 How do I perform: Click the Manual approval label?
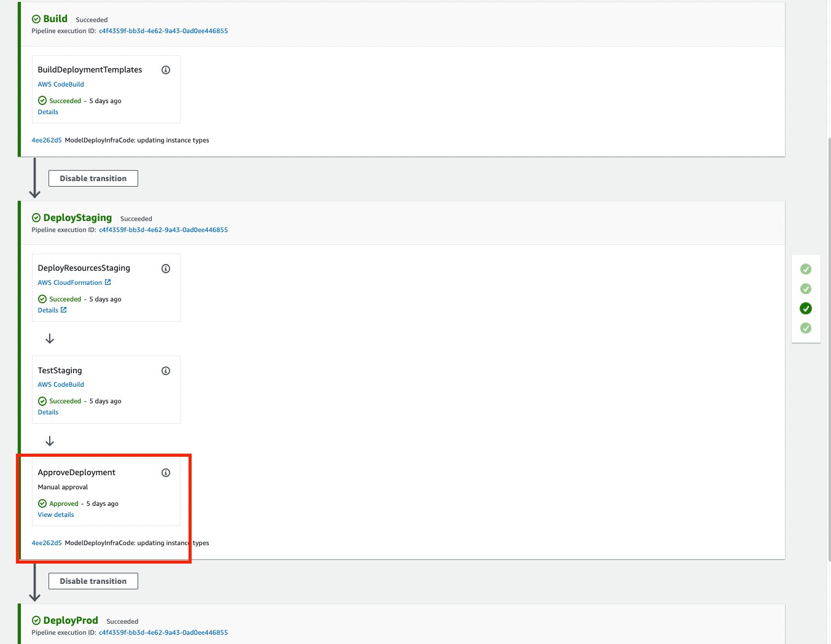click(x=63, y=487)
